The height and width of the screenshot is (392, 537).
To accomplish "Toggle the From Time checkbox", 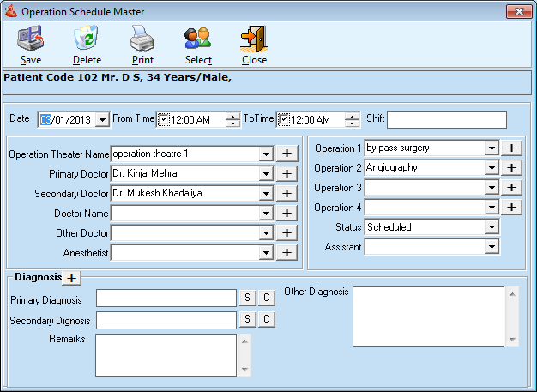I will 164,119.
